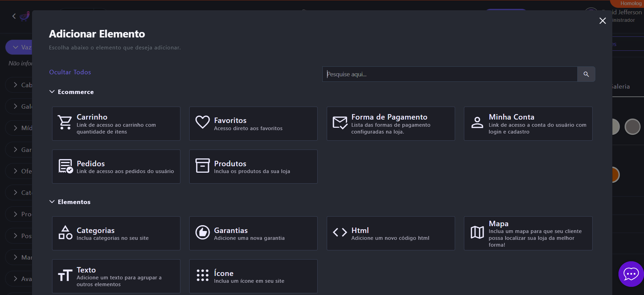Screen dimensions: 644x295
Task: Add the Ícone element card
Action: coord(253,276)
